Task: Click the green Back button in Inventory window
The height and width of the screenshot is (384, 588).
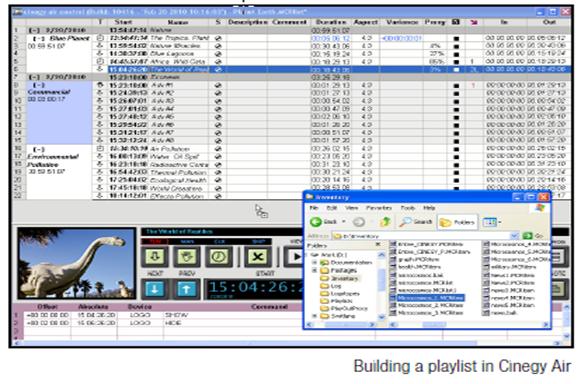Action: pyautogui.click(x=323, y=222)
